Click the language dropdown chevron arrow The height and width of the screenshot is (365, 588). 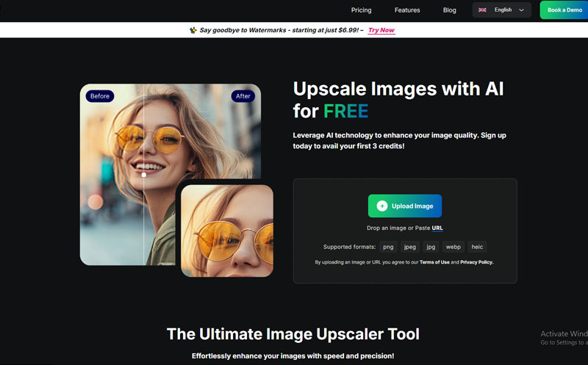[521, 10]
